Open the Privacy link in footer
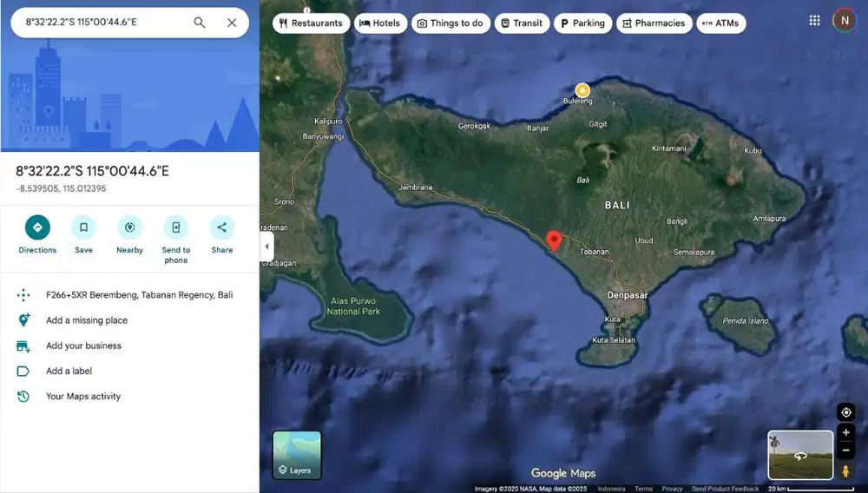This screenshot has height=493, width=868. click(x=672, y=489)
